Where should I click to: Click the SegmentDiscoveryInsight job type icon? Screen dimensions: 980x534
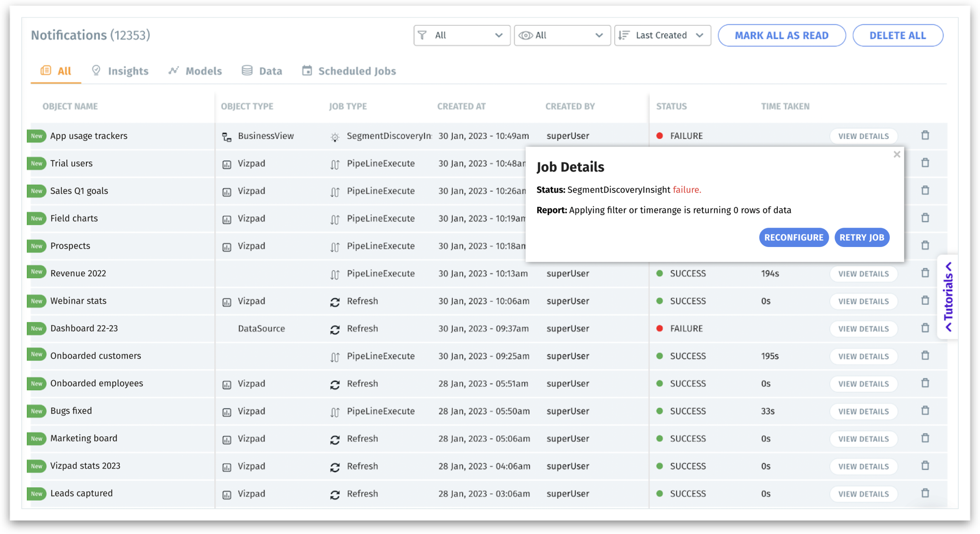pos(335,136)
